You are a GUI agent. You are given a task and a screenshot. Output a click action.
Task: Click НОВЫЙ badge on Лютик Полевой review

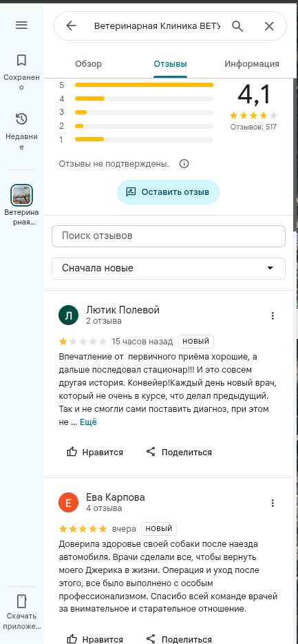[196, 342]
